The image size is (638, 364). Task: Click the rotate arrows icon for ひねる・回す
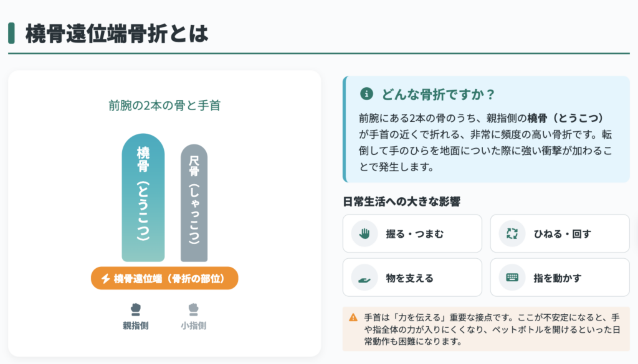pyautogui.click(x=512, y=233)
